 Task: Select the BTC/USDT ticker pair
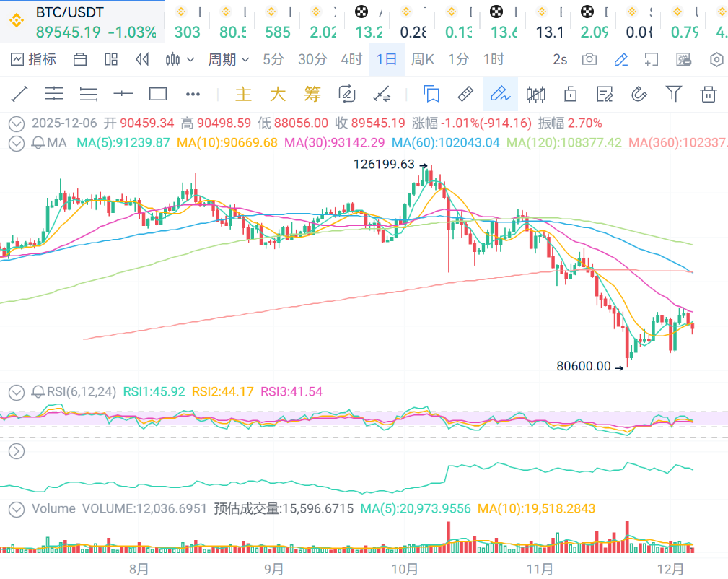(x=70, y=12)
